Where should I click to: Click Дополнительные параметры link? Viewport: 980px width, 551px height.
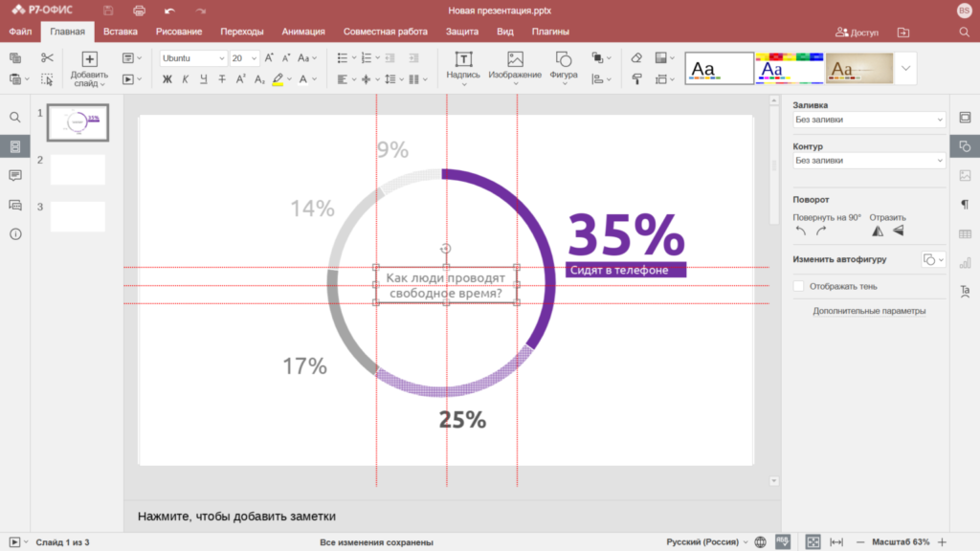pos(869,311)
